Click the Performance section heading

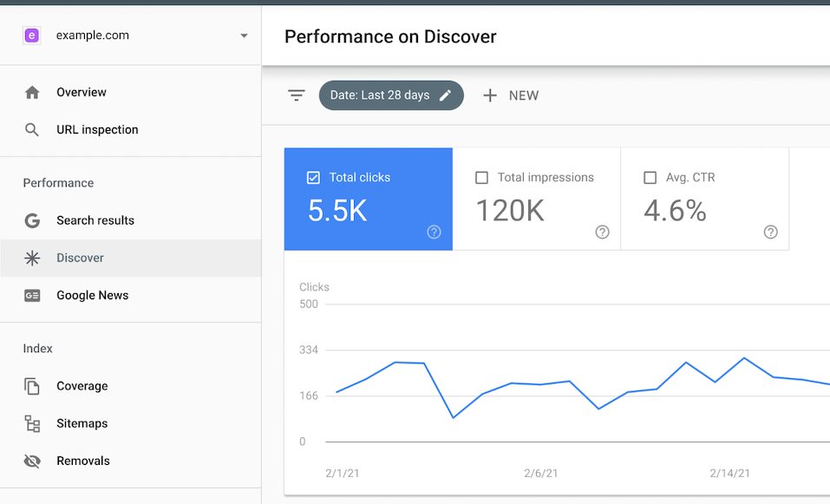click(58, 183)
